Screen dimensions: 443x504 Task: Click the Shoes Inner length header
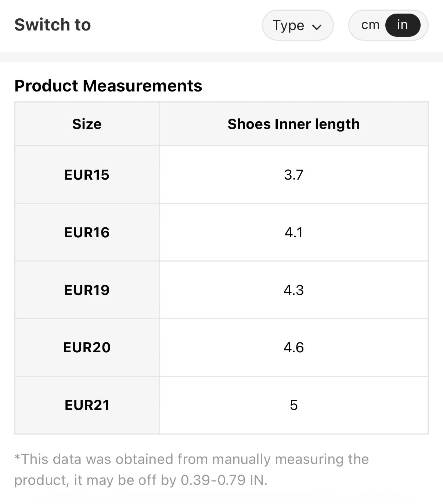pyautogui.click(x=293, y=124)
